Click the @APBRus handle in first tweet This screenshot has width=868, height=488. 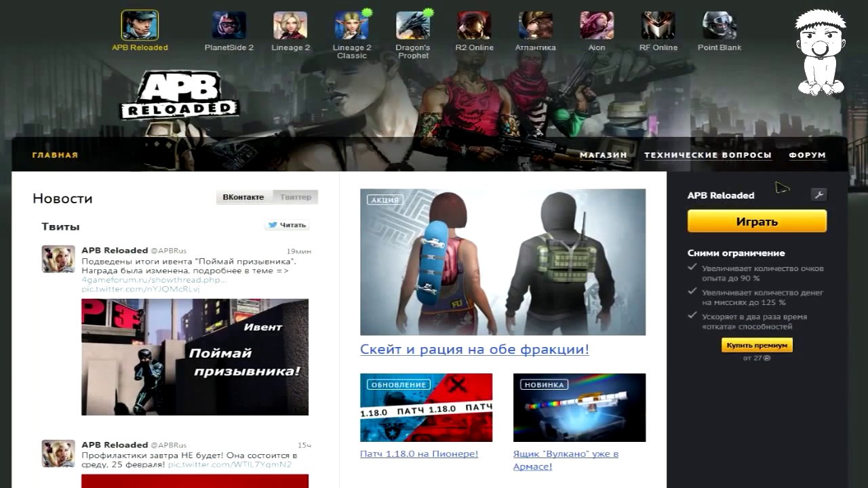pyautogui.click(x=168, y=251)
